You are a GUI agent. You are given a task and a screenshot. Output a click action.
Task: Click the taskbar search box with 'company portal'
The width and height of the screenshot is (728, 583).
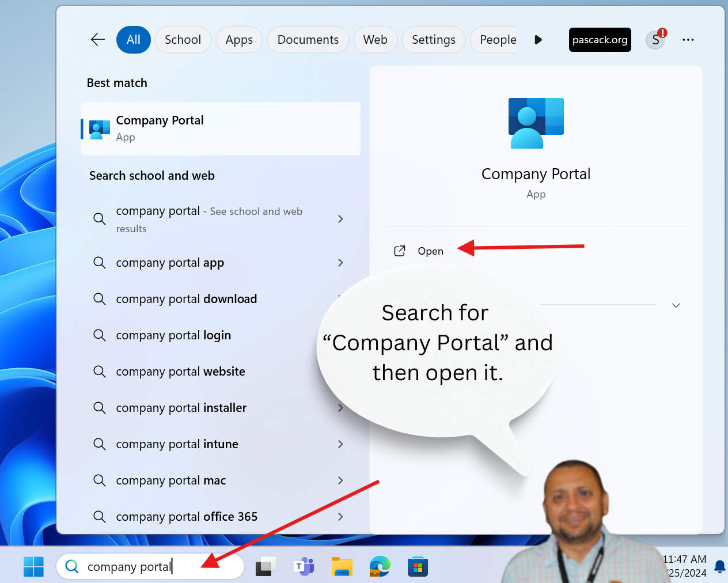150,566
